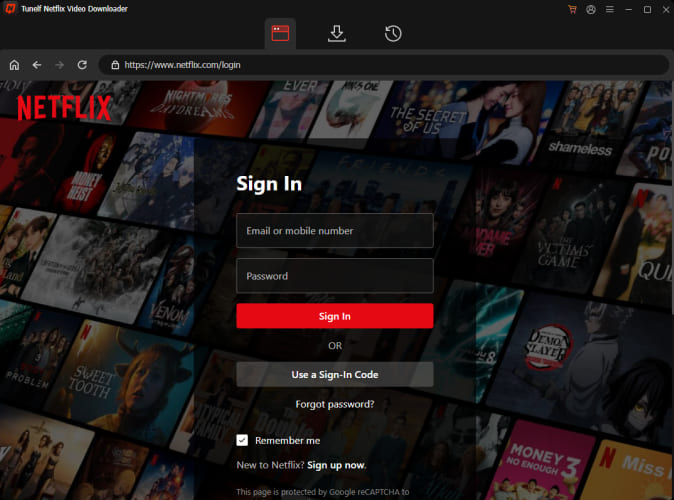Click the Tunelf app logo icon
674x500 pixels.
click(x=9, y=9)
